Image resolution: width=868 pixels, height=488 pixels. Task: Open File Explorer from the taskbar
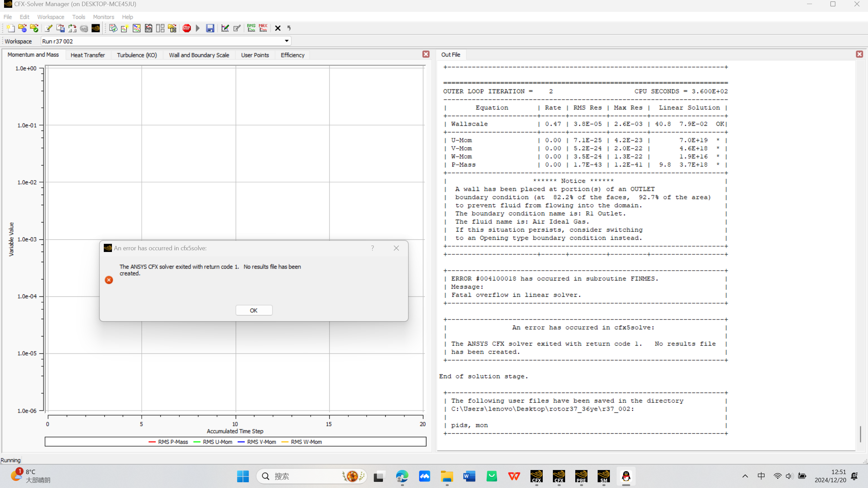[x=447, y=476]
